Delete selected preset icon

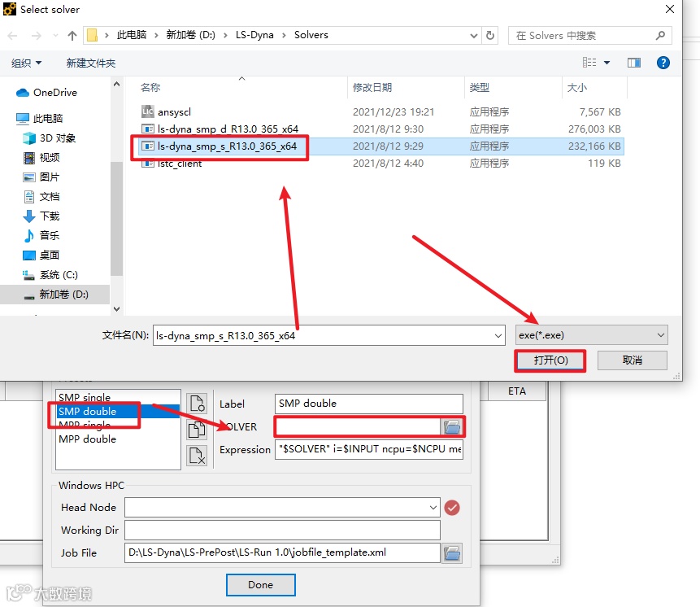point(197,456)
